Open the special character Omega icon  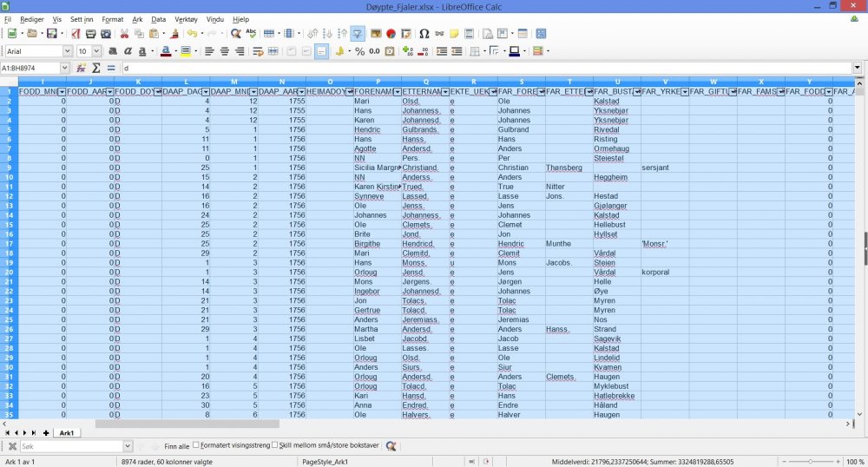click(x=424, y=34)
